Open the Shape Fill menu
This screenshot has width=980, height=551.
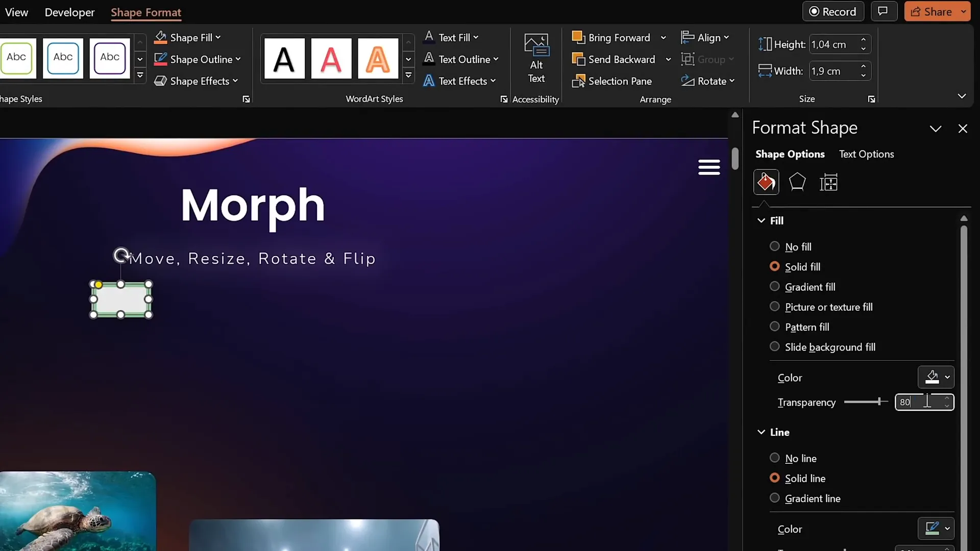[x=187, y=37]
